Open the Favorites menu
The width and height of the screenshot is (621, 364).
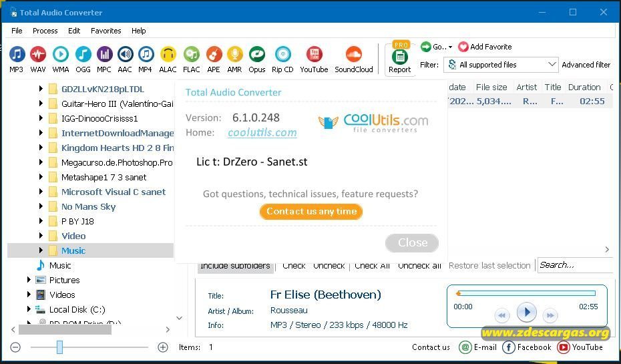(106, 31)
